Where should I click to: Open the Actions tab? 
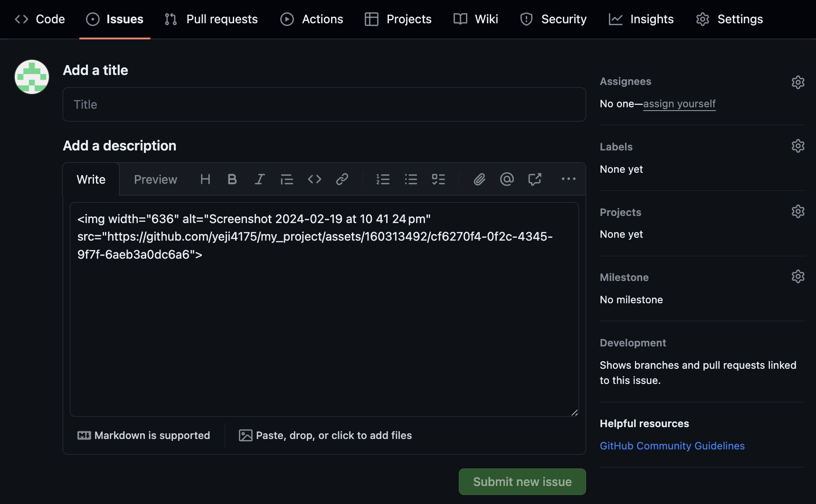[312, 19]
